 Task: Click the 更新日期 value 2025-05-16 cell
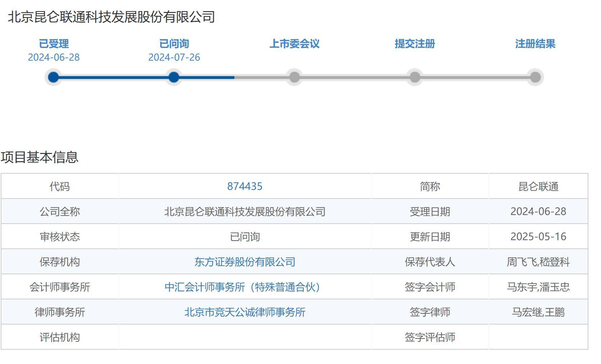538,237
